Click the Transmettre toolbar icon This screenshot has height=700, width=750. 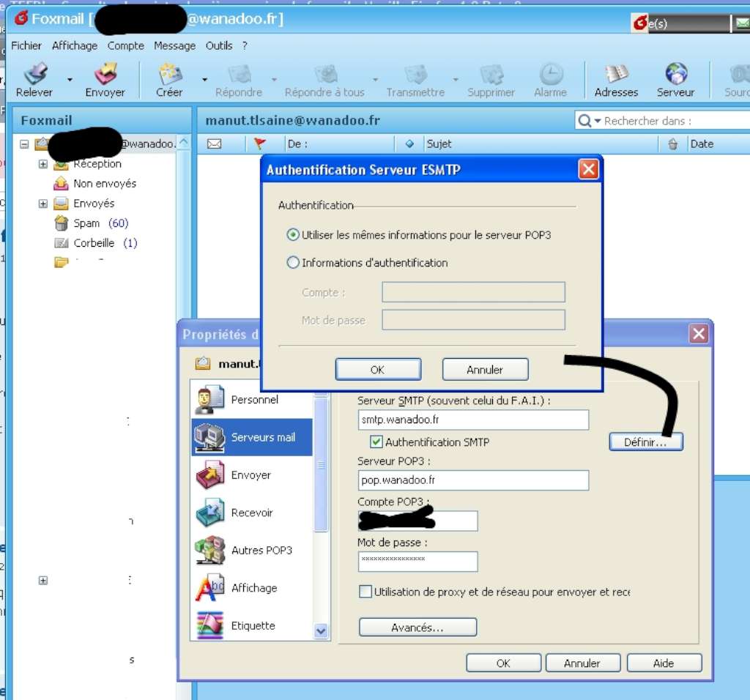pyautogui.click(x=416, y=74)
